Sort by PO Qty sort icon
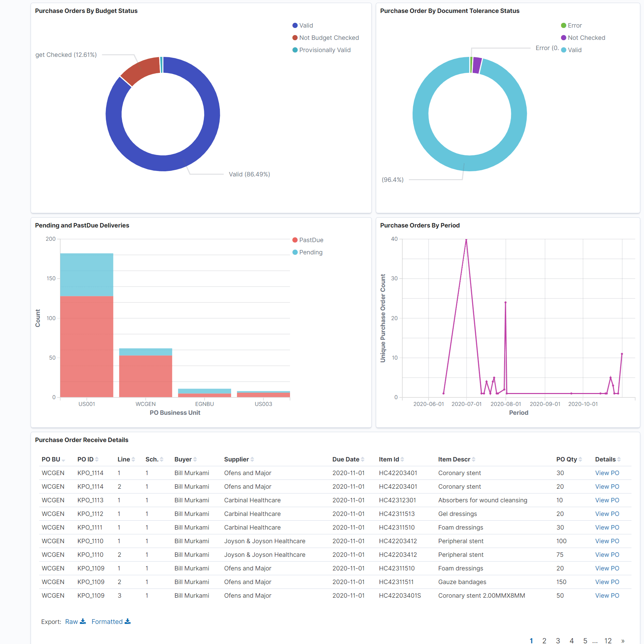644x644 pixels. click(580, 459)
